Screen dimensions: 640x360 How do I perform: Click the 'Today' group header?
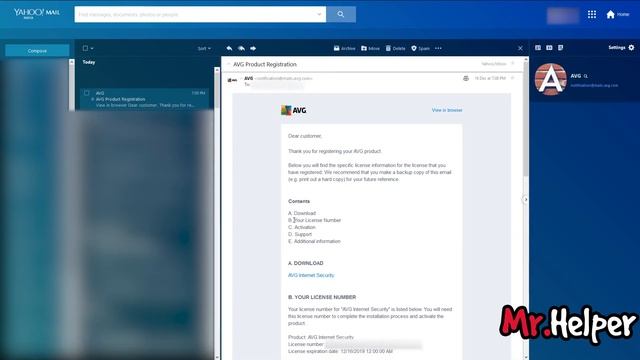pyautogui.click(x=89, y=62)
